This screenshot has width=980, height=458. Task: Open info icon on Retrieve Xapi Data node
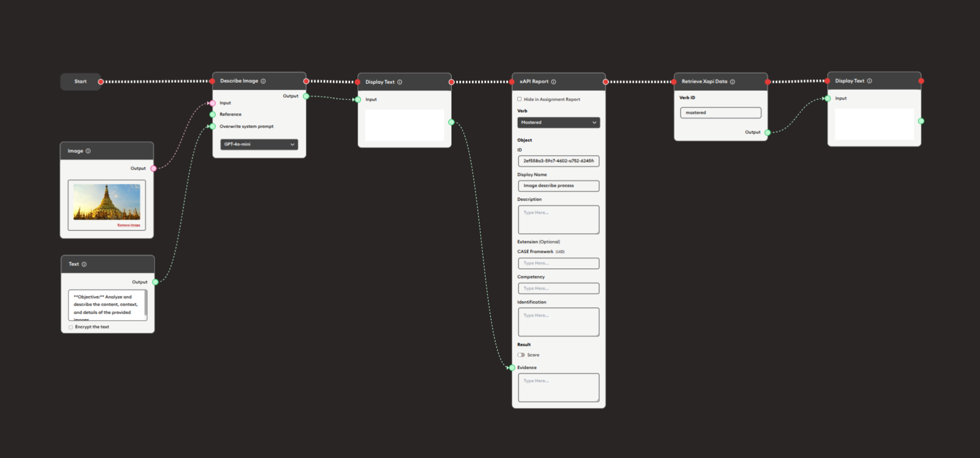pyautogui.click(x=732, y=82)
